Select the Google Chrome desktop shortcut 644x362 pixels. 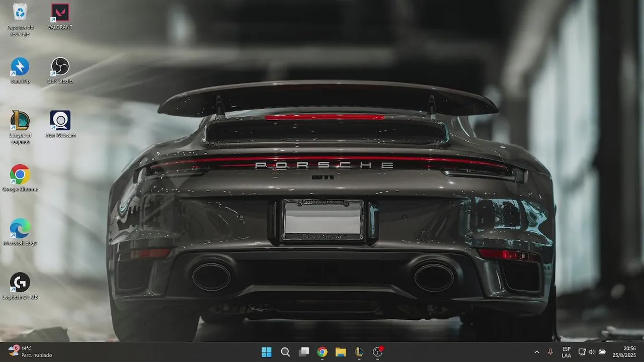[x=20, y=178]
